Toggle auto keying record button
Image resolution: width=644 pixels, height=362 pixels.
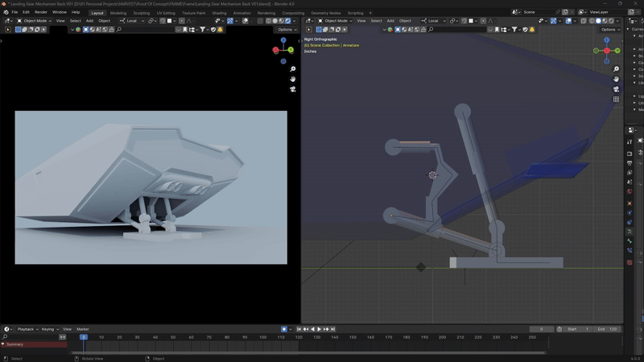[284, 329]
